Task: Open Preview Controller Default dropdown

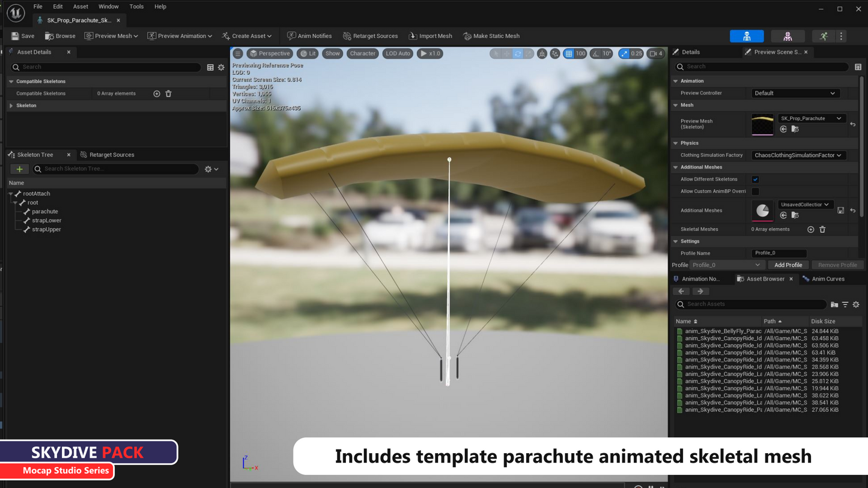Action: [x=794, y=93]
